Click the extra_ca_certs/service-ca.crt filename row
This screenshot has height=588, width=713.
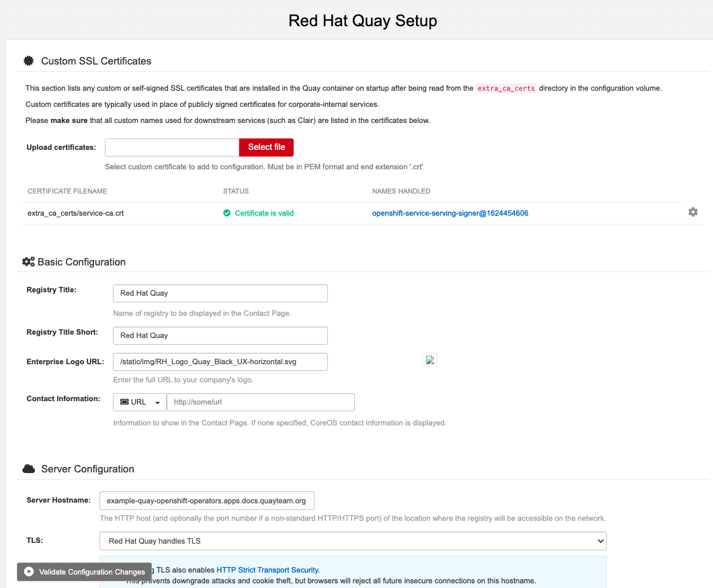(75, 213)
